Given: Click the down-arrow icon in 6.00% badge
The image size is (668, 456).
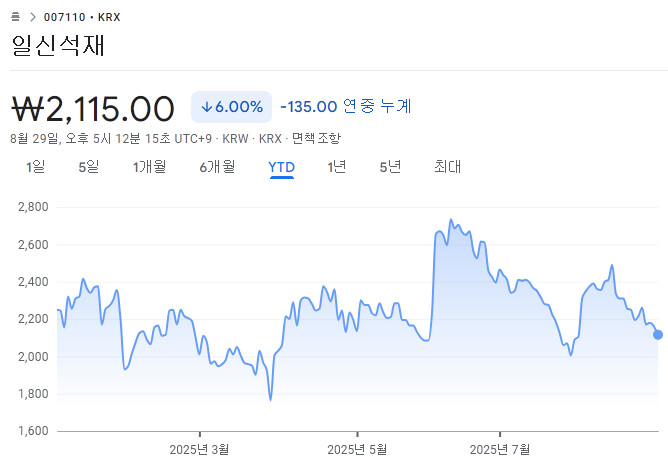Looking at the screenshot, I should (x=206, y=107).
